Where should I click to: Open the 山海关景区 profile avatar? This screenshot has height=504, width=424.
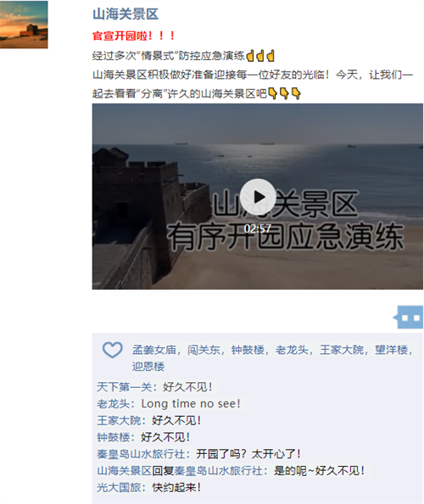click(24, 25)
